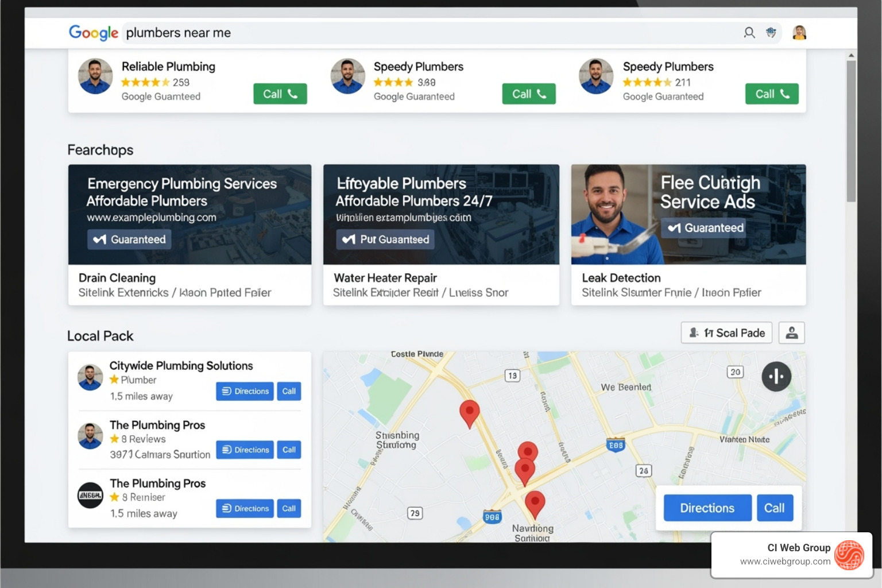
Task: Select the Local Pack section header
Action: click(x=100, y=335)
